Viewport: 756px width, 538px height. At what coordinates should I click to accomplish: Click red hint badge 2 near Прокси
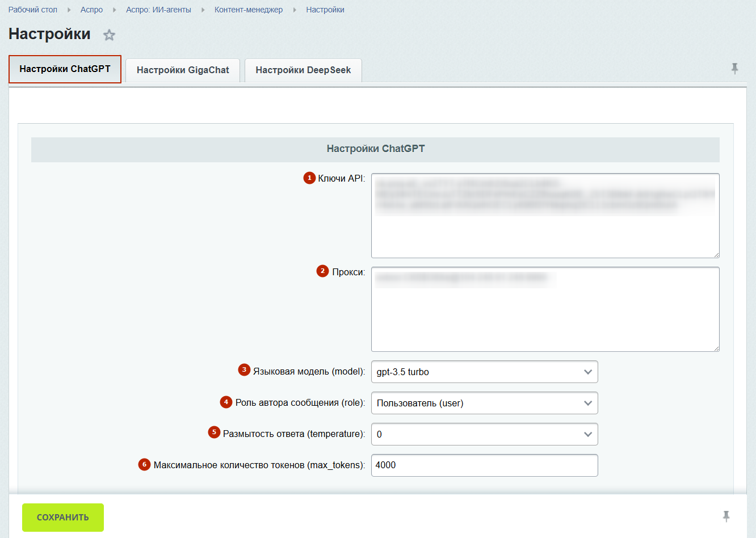coord(322,271)
